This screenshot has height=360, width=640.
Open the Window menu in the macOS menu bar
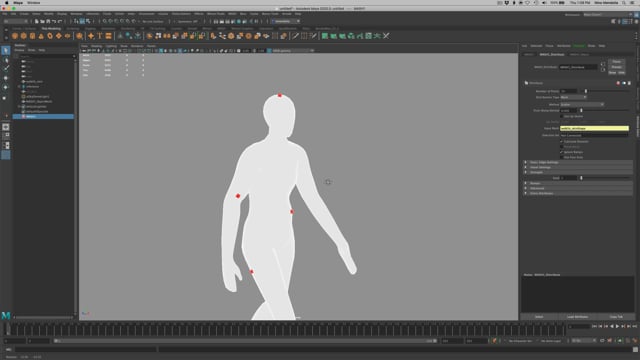pyautogui.click(x=33, y=3)
